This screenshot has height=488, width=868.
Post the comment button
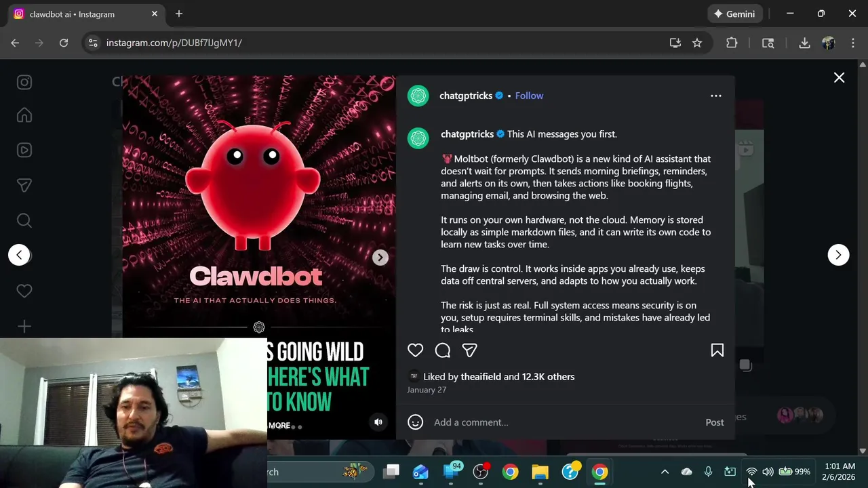[x=715, y=422]
